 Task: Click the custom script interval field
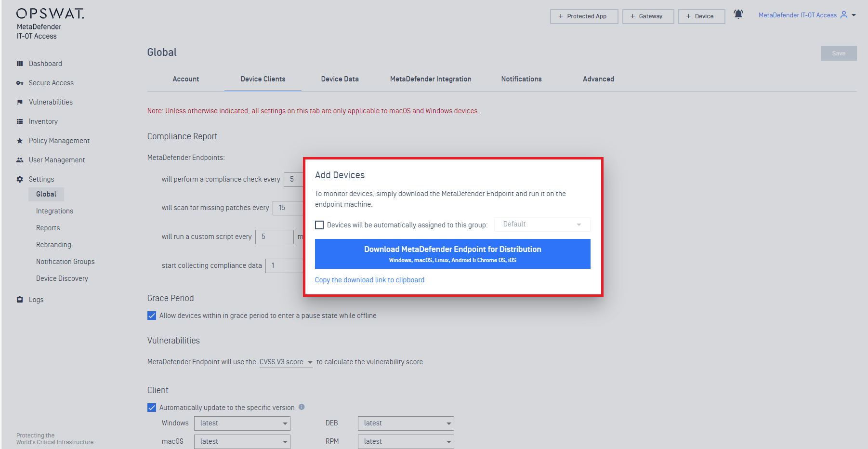pos(274,237)
